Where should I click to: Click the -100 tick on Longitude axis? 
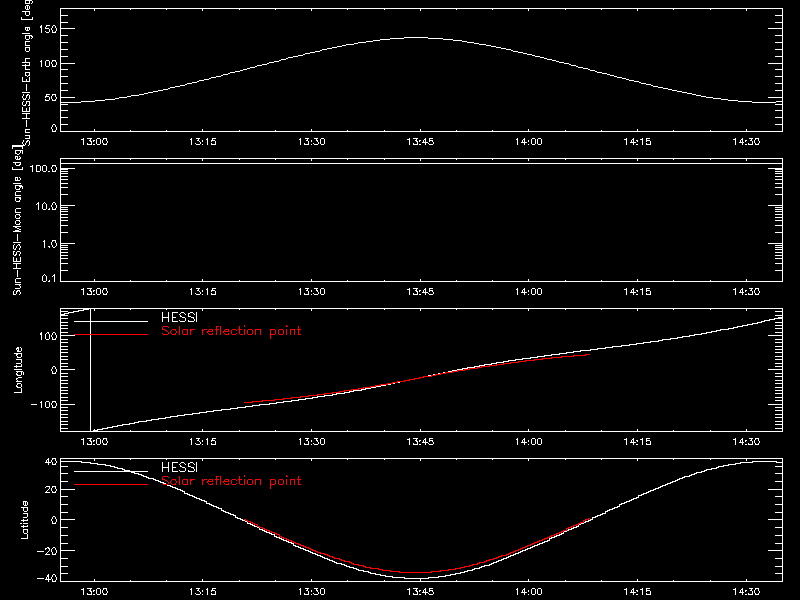(44, 404)
